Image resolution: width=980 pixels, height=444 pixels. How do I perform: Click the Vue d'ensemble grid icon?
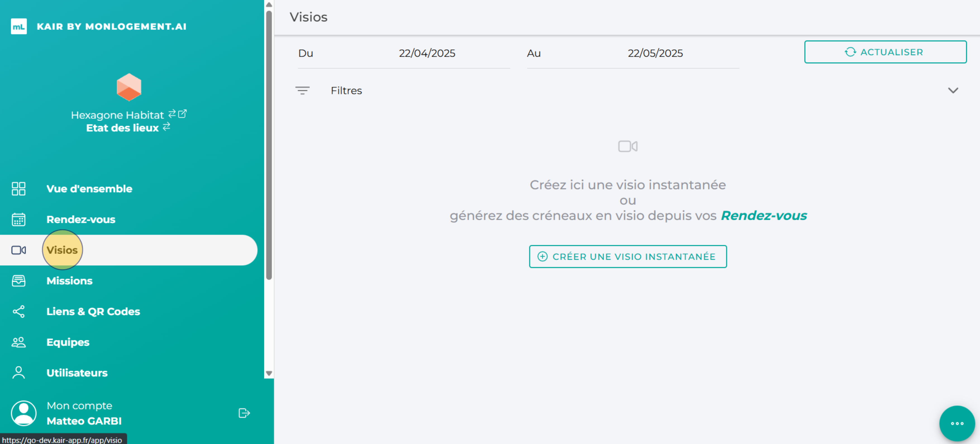point(18,188)
